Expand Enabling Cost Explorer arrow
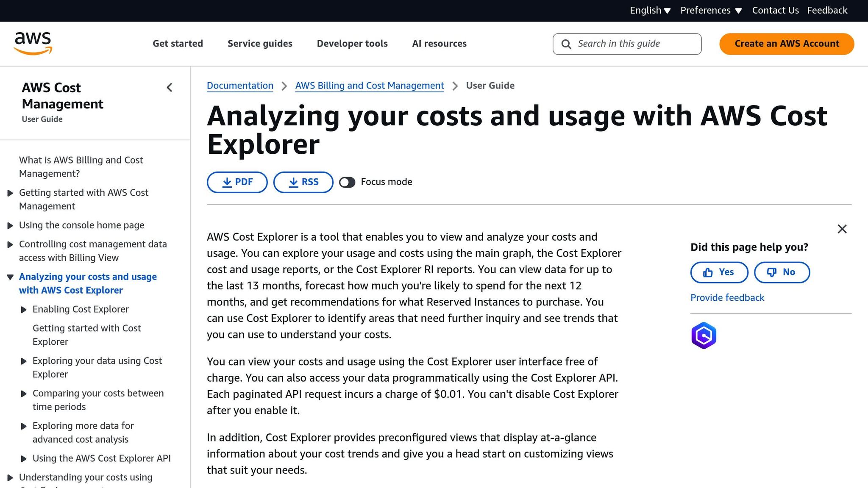Viewport: 868px width, 488px height. tap(24, 310)
